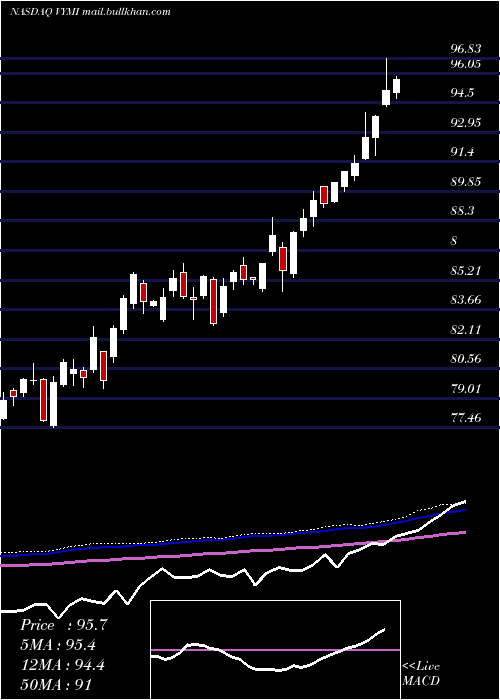Click the 89.85 price axis label
Viewport: 500px width, 700px height.
point(466,182)
